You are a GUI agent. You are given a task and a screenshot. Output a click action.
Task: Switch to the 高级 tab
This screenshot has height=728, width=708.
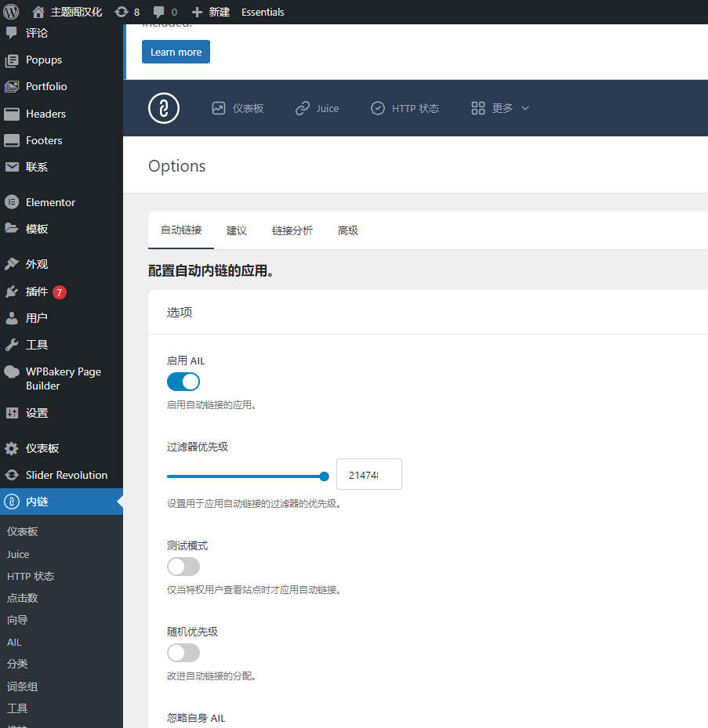(348, 230)
